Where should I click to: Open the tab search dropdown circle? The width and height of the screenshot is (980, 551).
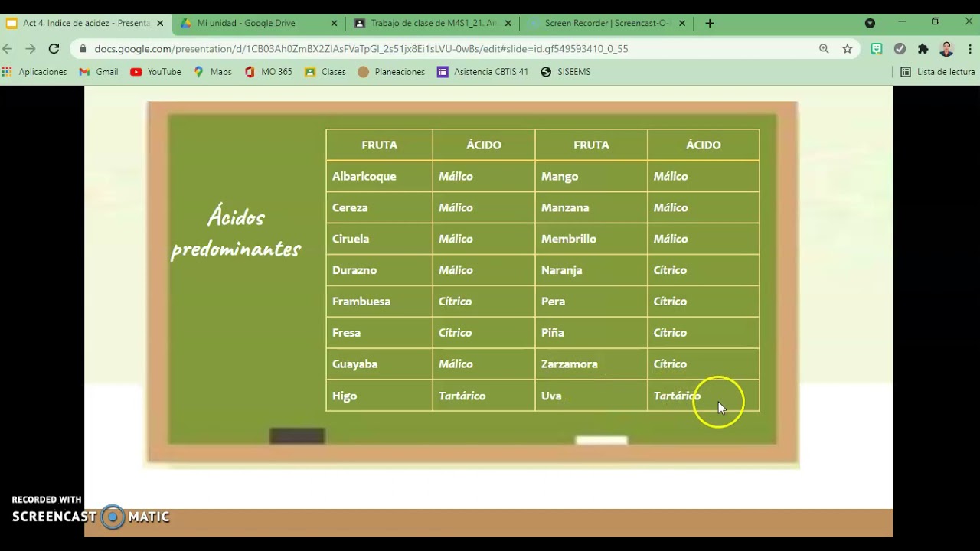click(870, 23)
